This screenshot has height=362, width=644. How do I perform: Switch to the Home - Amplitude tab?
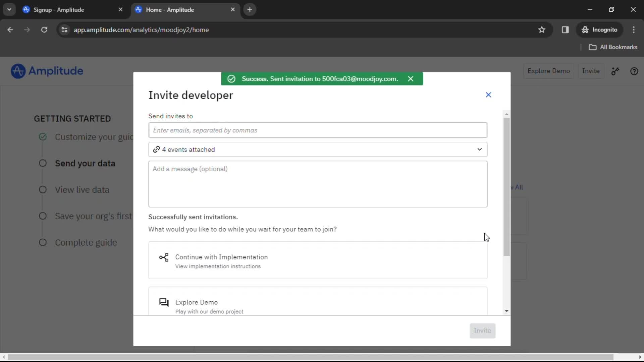click(185, 10)
